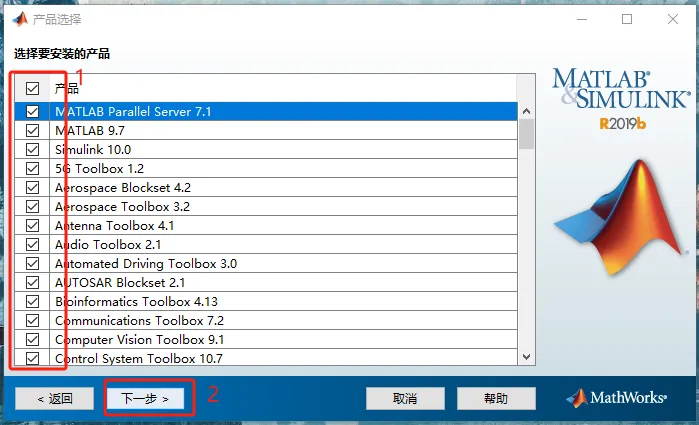Select the MATLAB 9.7 row text

90,131
